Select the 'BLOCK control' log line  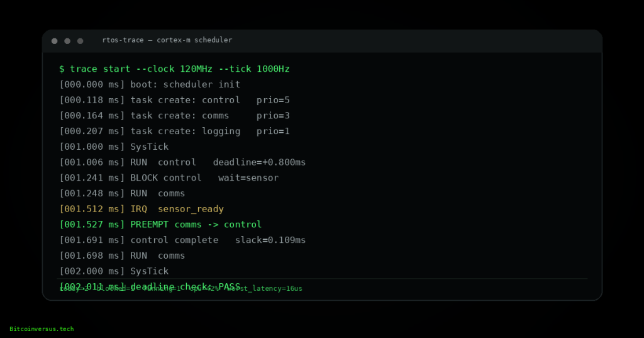coord(169,178)
